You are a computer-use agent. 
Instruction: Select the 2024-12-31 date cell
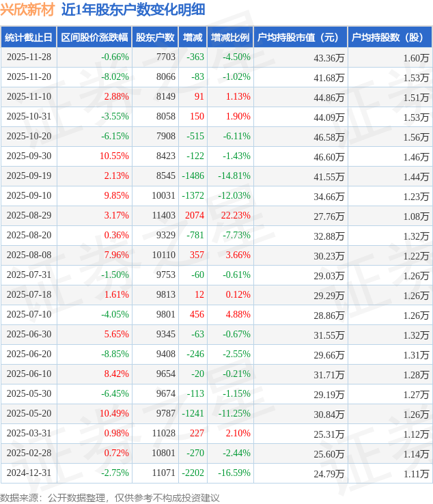tap(29, 473)
